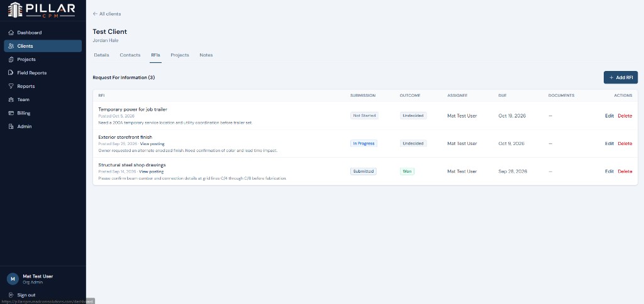This screenshot has height=304, width=644.
Task: Click the Dashboard house icon
Action: tap(11, 33)
